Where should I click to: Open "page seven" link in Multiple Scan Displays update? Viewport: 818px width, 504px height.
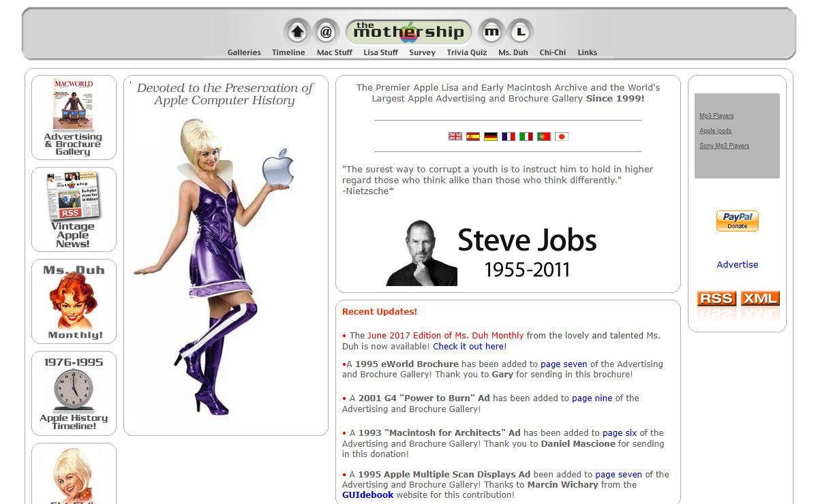[x=619, y=475]
